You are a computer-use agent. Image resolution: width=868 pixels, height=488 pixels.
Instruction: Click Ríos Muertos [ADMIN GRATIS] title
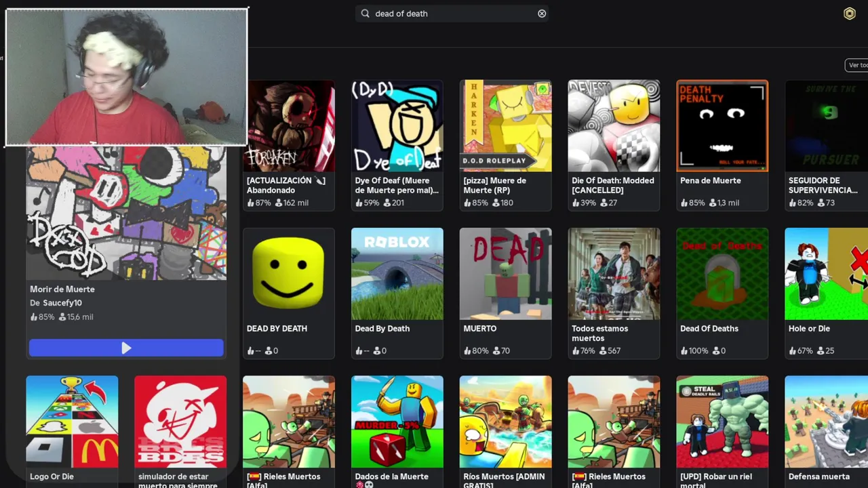(504, 480)
